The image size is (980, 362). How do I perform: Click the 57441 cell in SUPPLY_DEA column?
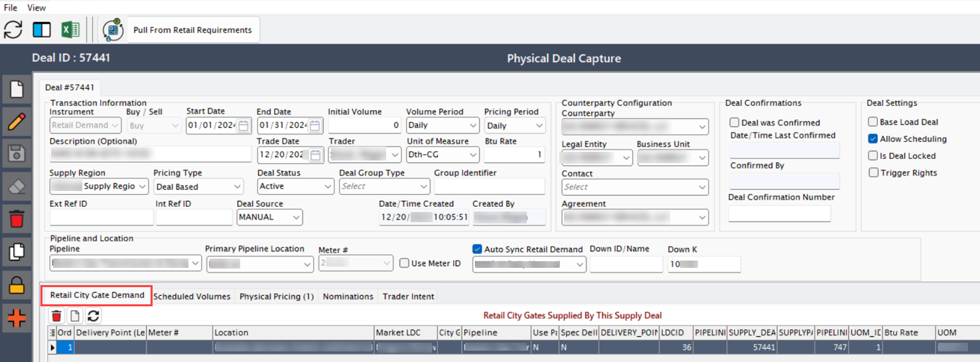click(x=752, y=347)
